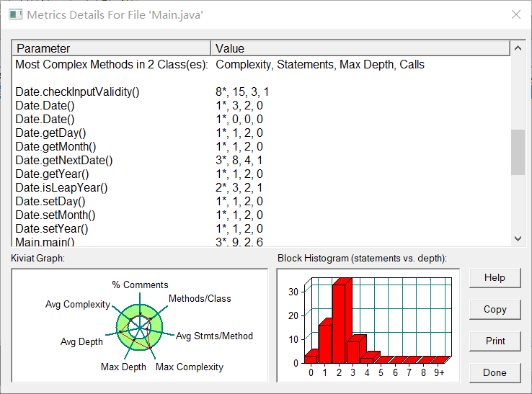
Task: Select the Date.checkInputValidity() row
Action: pos(261,91)
